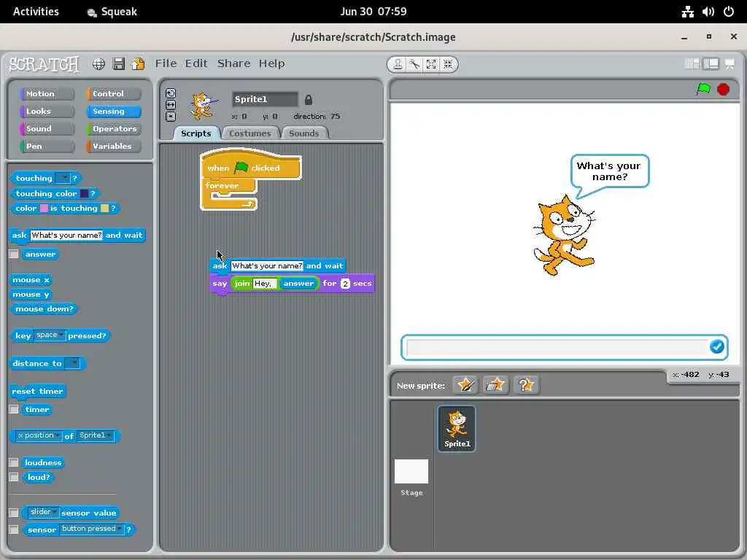
Task: Open the Edit menu
Action: 196,63
